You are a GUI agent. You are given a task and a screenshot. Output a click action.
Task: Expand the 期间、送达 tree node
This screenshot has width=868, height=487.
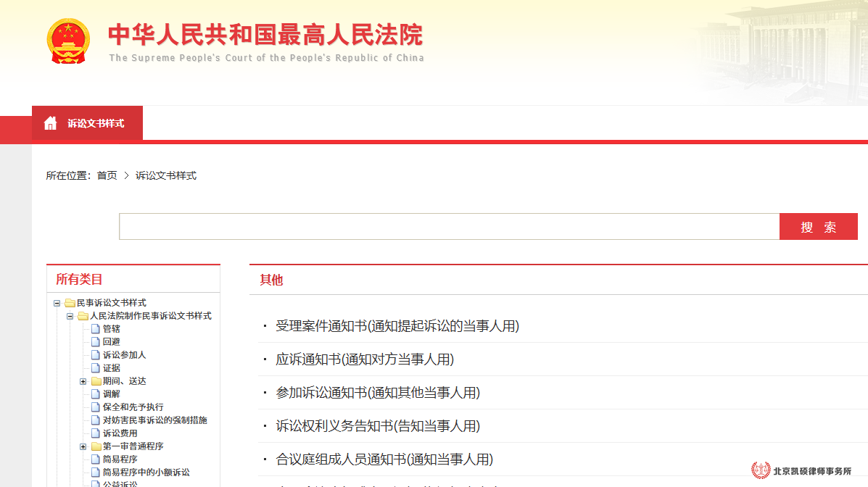click(x=83, y=381)
